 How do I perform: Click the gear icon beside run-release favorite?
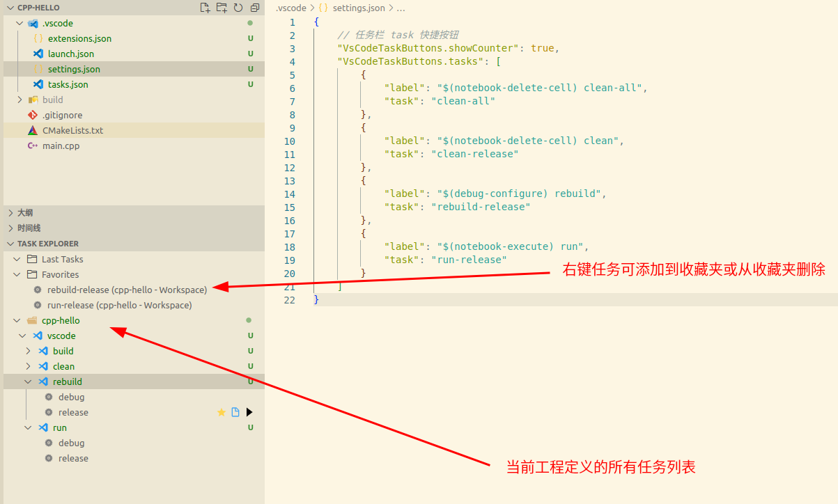point(38,305)
